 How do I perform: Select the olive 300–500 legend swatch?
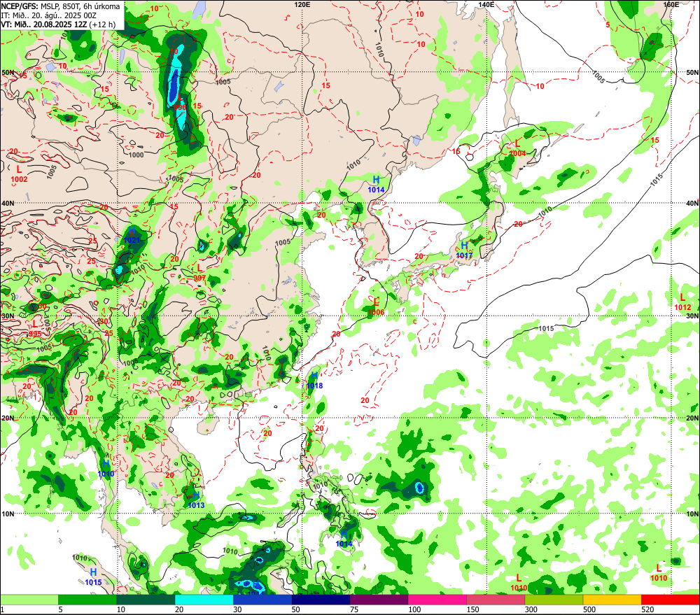tap(554, 600)
